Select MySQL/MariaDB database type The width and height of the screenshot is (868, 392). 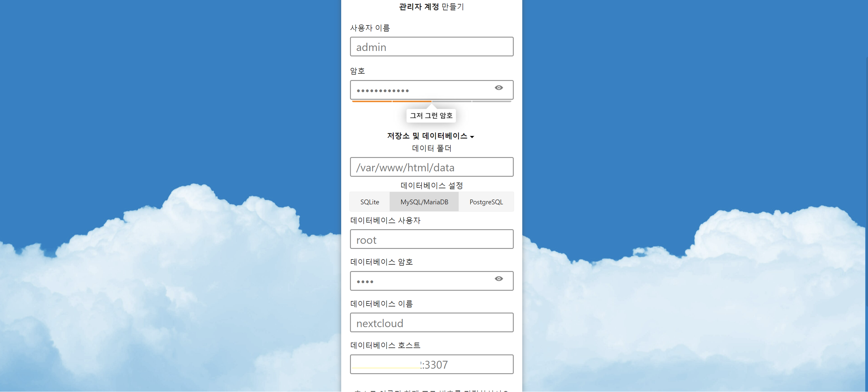tap(424, 202)
